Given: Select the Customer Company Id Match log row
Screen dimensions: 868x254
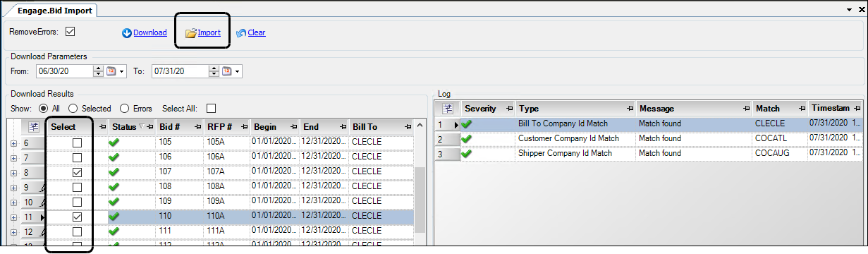Looking at the screenshot, I should click(650, 138).
